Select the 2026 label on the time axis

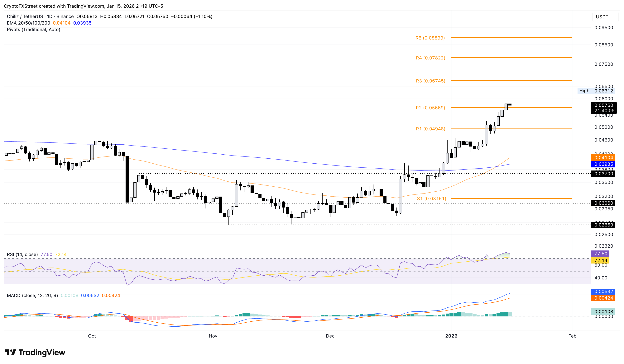tap(451, 336)
